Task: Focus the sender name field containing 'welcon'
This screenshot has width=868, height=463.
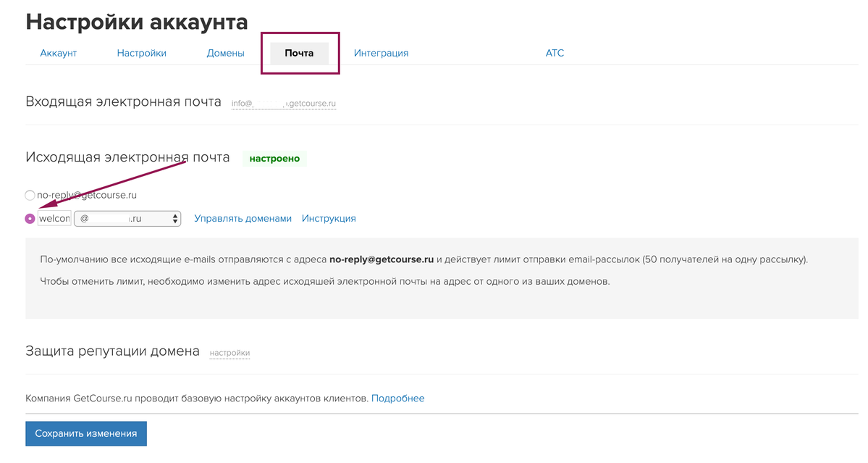Action: pos(54,219)
